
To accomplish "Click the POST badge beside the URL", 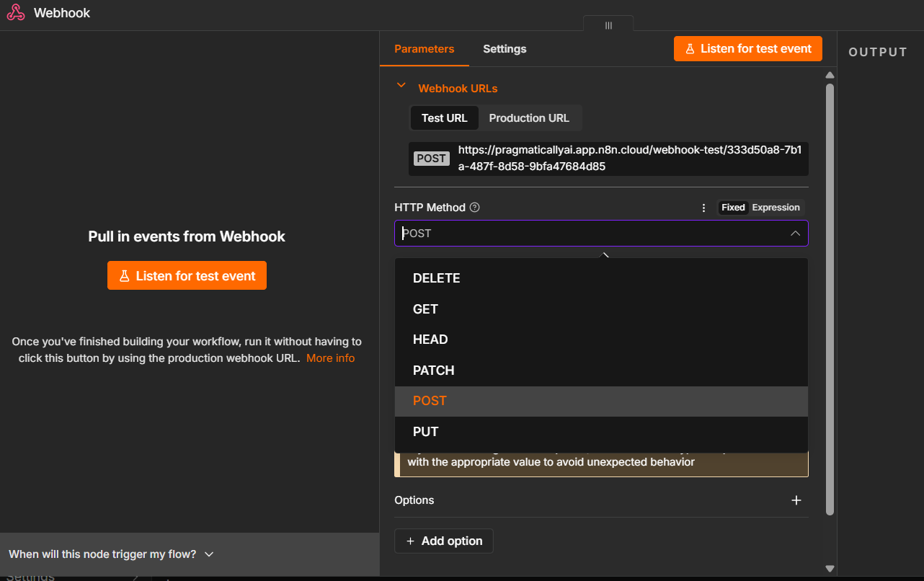I will [x=432, y=159].
